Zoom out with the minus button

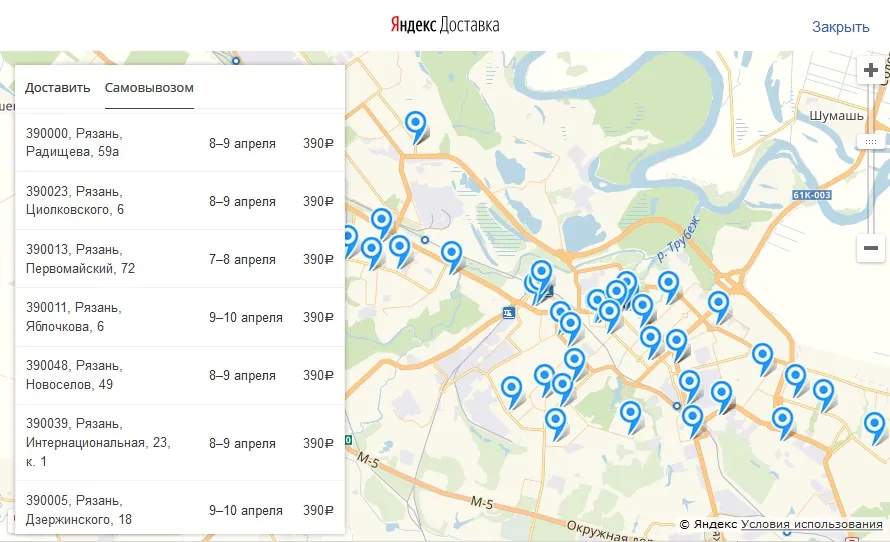pos(870,247)
